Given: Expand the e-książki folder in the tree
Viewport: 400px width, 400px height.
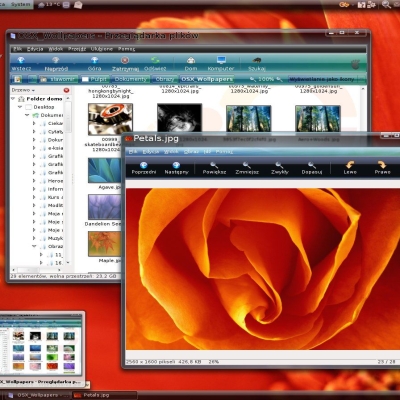Looking at the screenshot, I should tap(34, 148).
